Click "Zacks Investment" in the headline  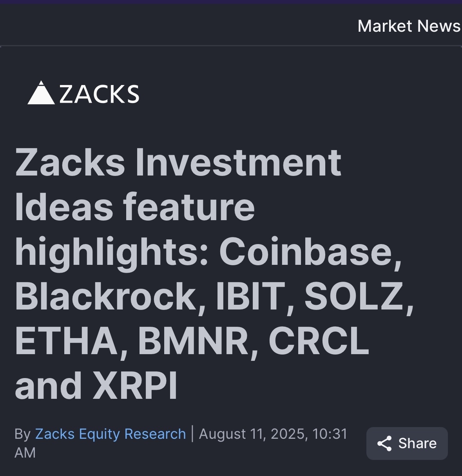[178, 162]
